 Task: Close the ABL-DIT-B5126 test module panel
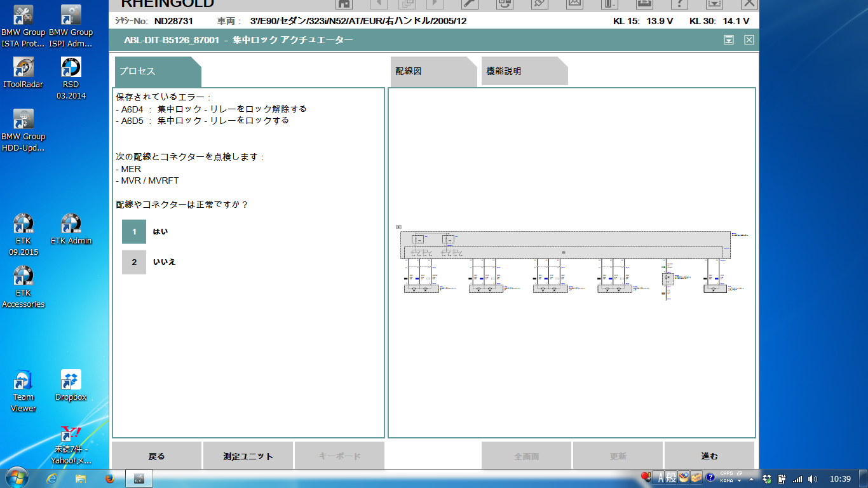749,40
